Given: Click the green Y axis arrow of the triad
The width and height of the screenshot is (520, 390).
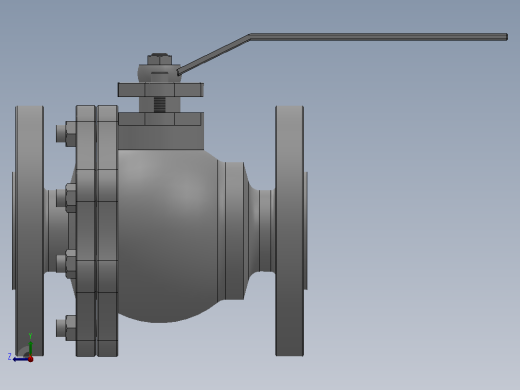Looking at the screenshot, I should pyautogui.click(x=30, y=348).
